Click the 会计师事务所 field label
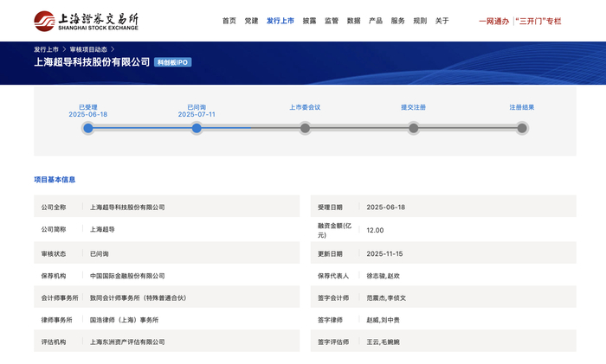The image size is (606, 364). point(60,297)
